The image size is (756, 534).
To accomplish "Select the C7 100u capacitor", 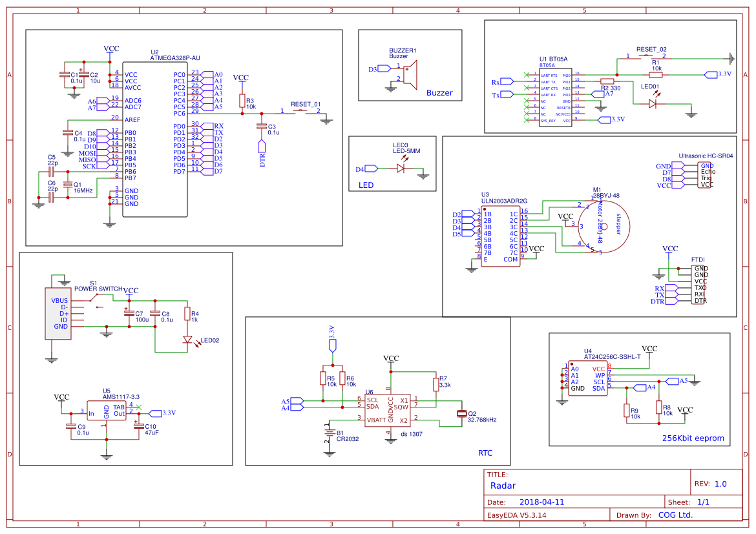I will tap(129, 313).
